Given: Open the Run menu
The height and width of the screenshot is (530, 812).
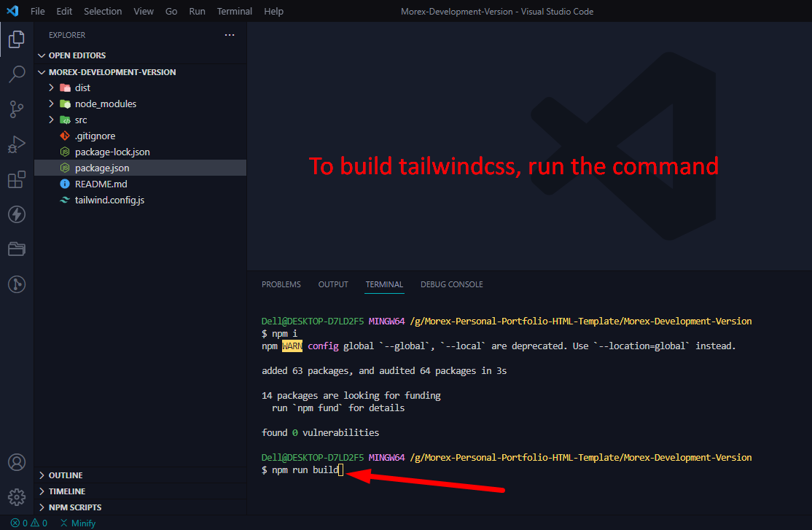Looking at the screenshot, I should click(198, 11).
